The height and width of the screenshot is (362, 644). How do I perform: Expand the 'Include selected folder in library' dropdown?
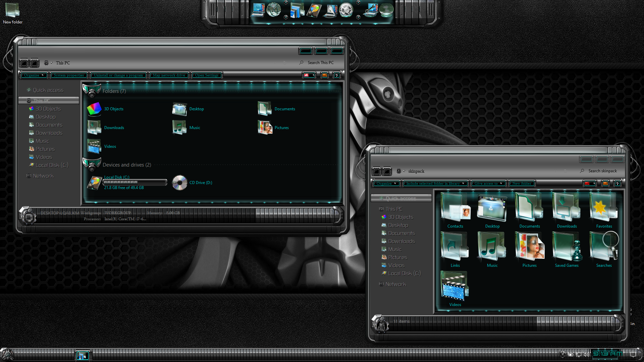[435, 183]
